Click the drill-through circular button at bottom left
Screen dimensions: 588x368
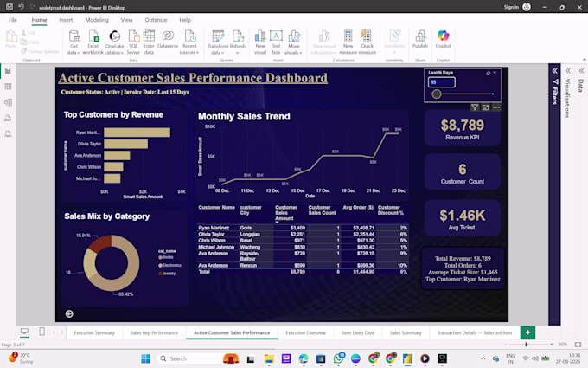69,313
